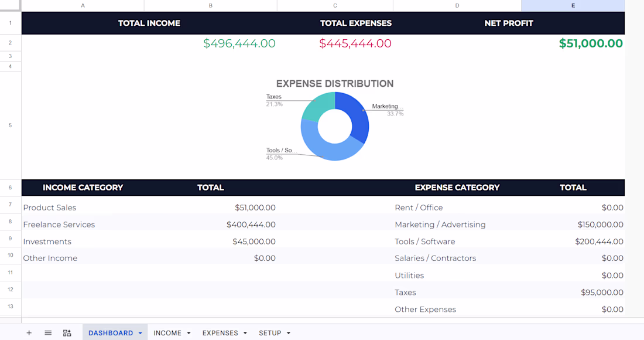Click the TOTAL INCOME header cell

149,23
